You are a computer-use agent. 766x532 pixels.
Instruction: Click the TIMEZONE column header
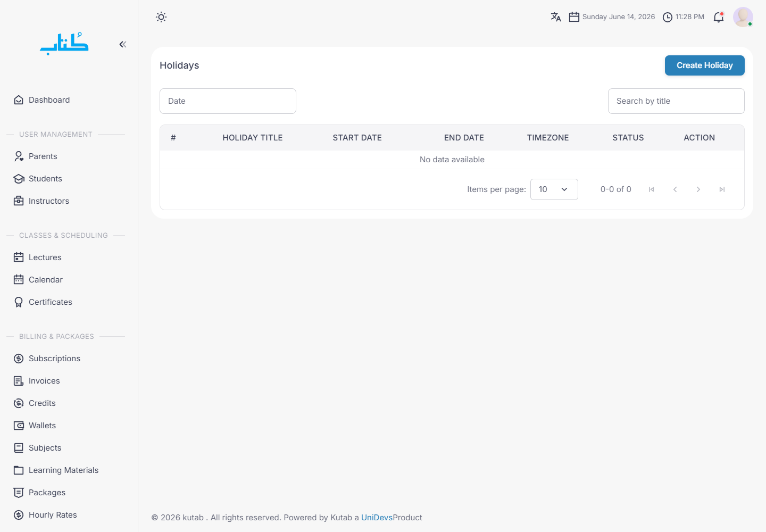tap(548, 138)
